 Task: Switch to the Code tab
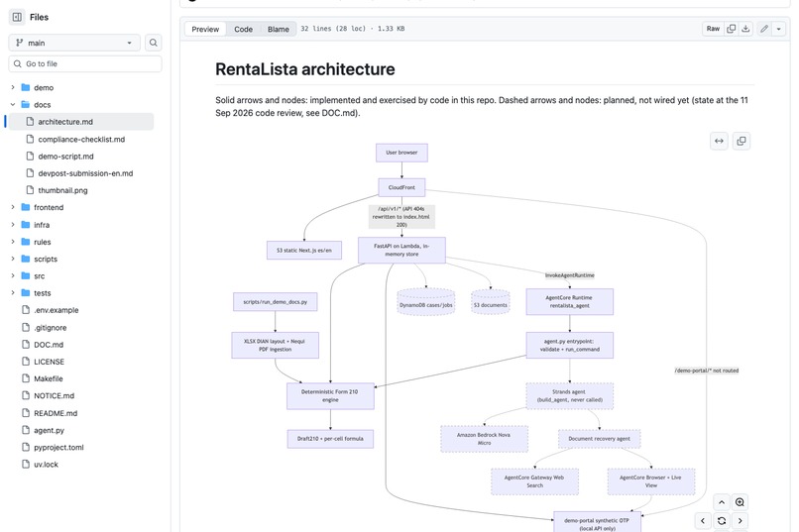point(243,29)
